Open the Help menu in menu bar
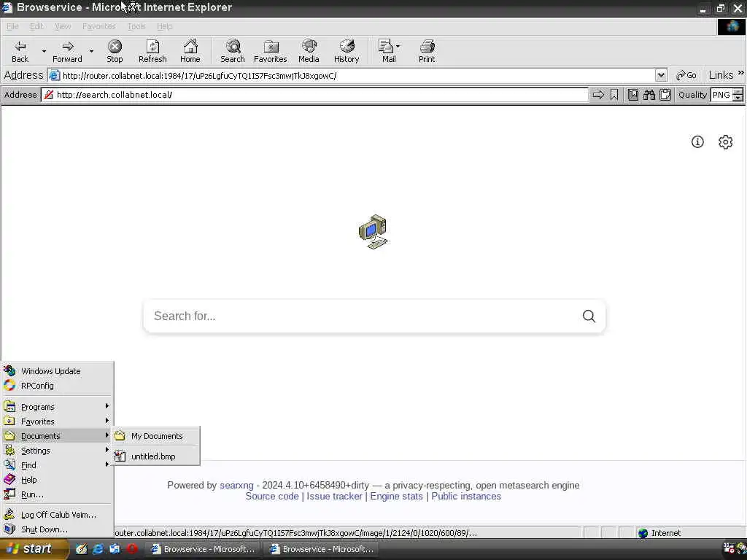The width and height of the screenshot is (747, 560). [164, 26]
